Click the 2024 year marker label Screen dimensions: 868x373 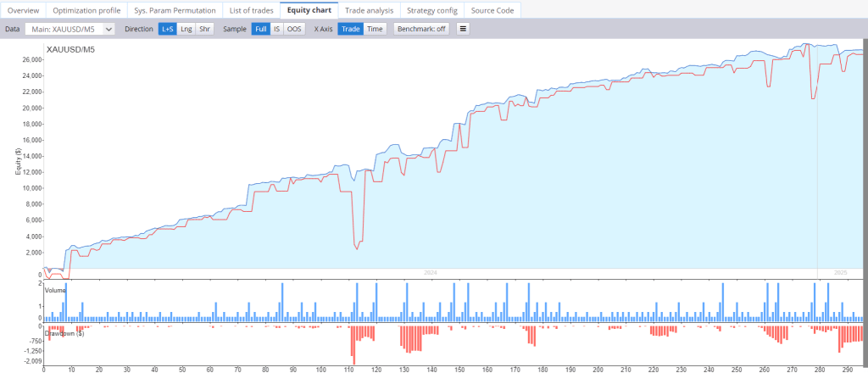point(431,273)
